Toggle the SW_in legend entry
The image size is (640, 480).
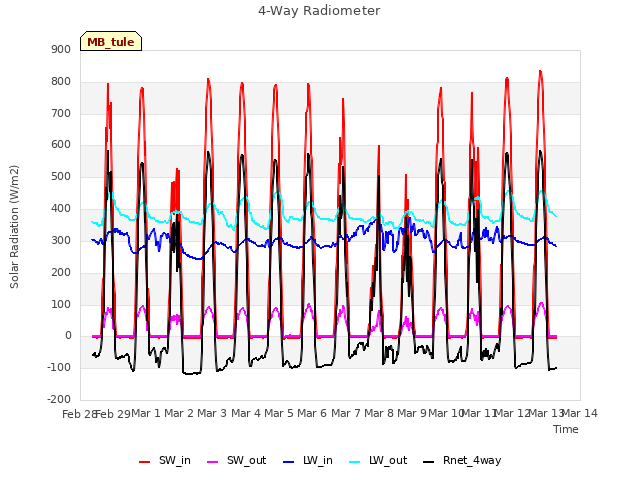click(165, 460)
